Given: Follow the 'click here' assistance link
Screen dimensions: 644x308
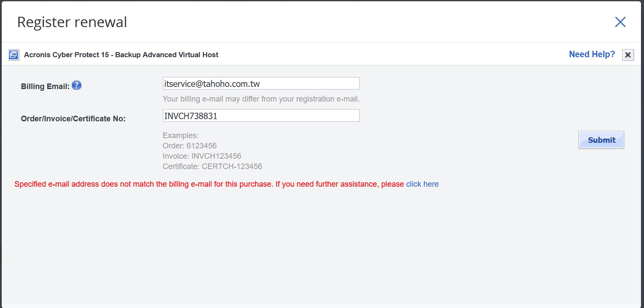Looking at the screenshot, I should tap(422, 184).
